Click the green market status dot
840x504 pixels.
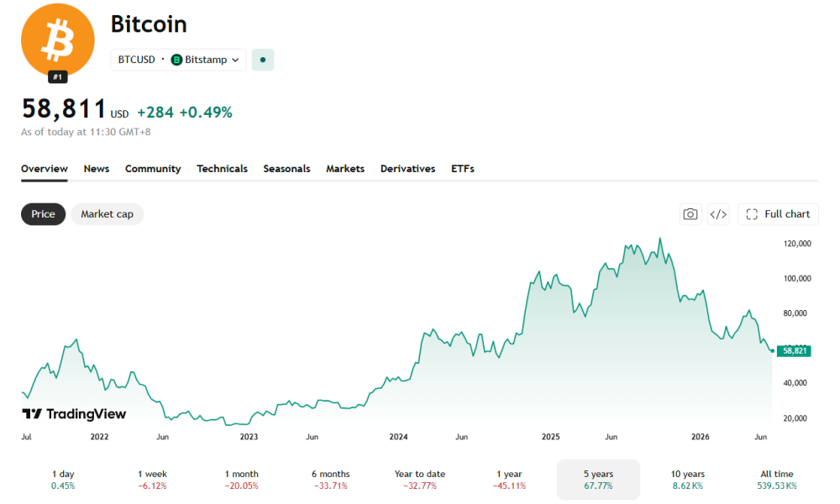[x=262, y=60]
